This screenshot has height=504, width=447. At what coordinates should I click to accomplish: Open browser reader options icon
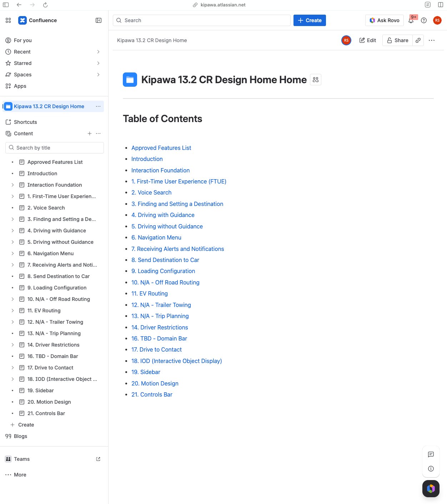[x=428, y=5]
